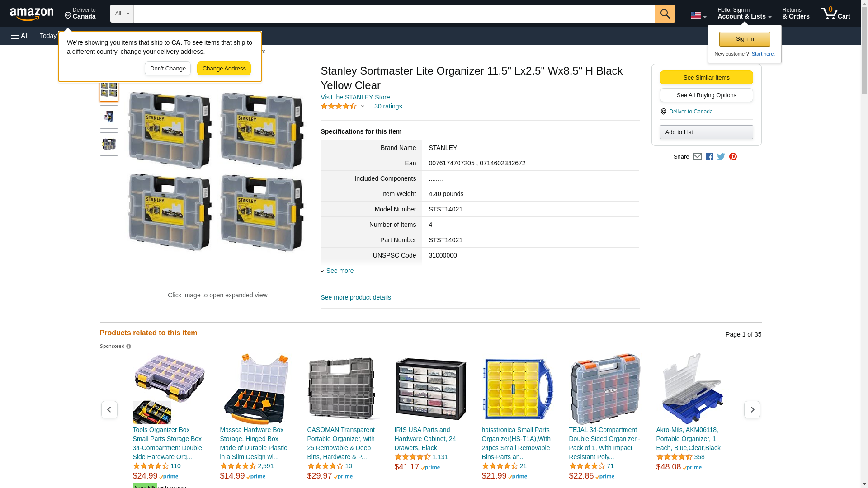868x488 pixels.
Task: Open the language flag dropdown
Action: click(x=698, y=15)
